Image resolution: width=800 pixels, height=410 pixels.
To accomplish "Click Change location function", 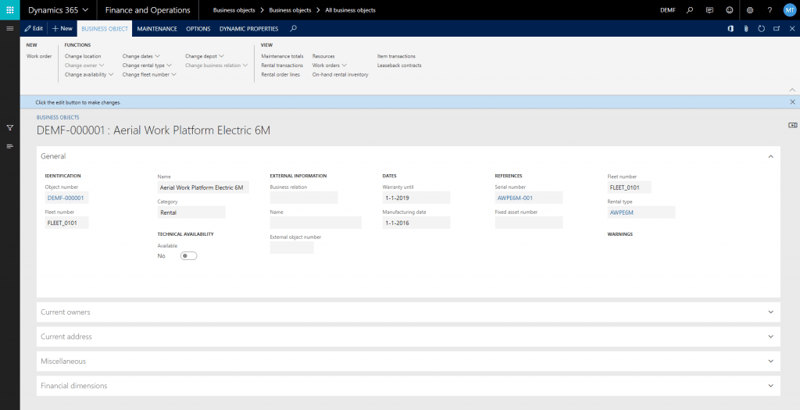I will (x=83, y=56).
